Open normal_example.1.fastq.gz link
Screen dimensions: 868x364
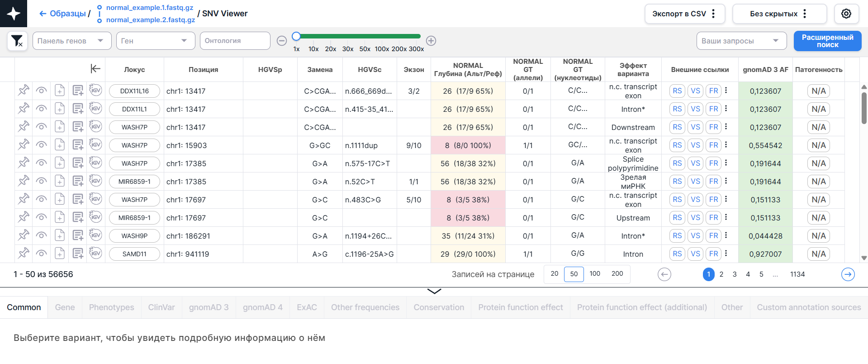pyautogui.click(x=150, y=8)
